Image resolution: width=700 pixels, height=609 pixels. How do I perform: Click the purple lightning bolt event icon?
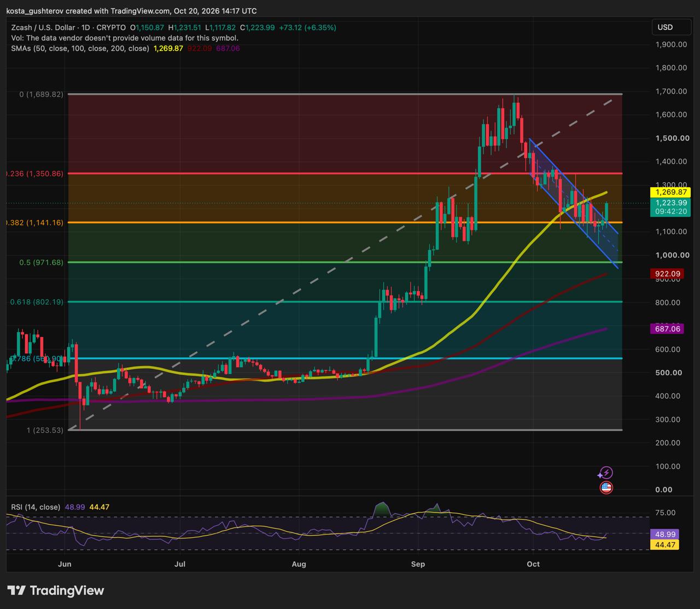click(606, 473)
